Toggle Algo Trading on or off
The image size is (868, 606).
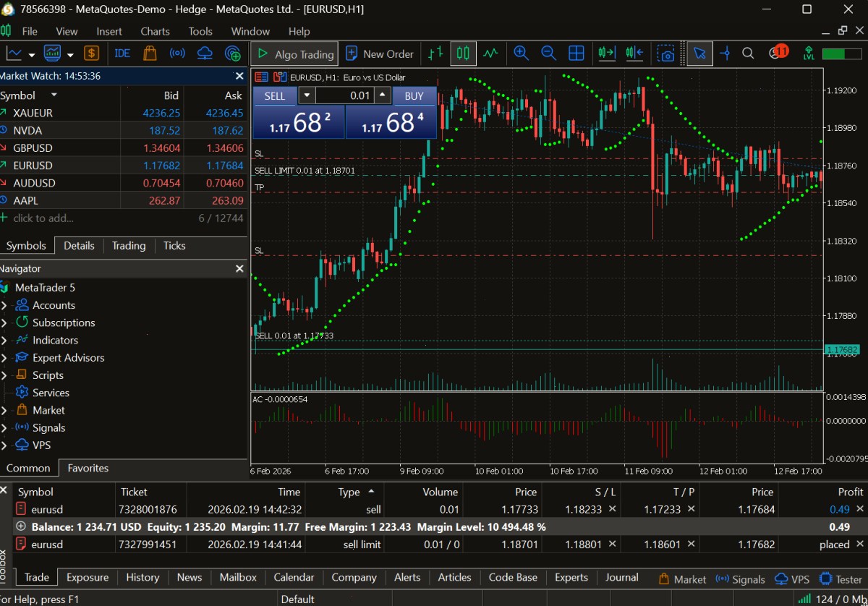point(295,54)
